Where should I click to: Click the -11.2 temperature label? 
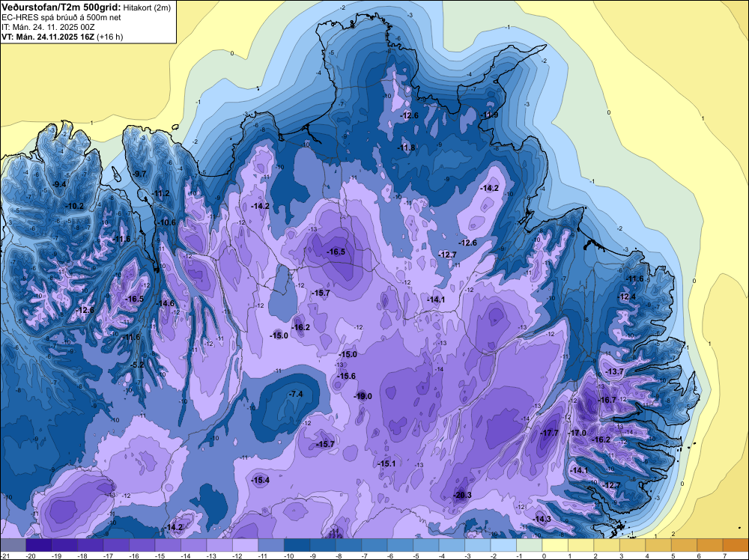(x=160, y=193)
